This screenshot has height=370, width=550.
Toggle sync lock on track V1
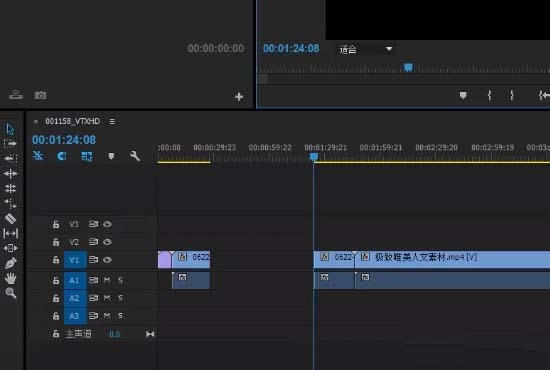[x=93, y=260]
